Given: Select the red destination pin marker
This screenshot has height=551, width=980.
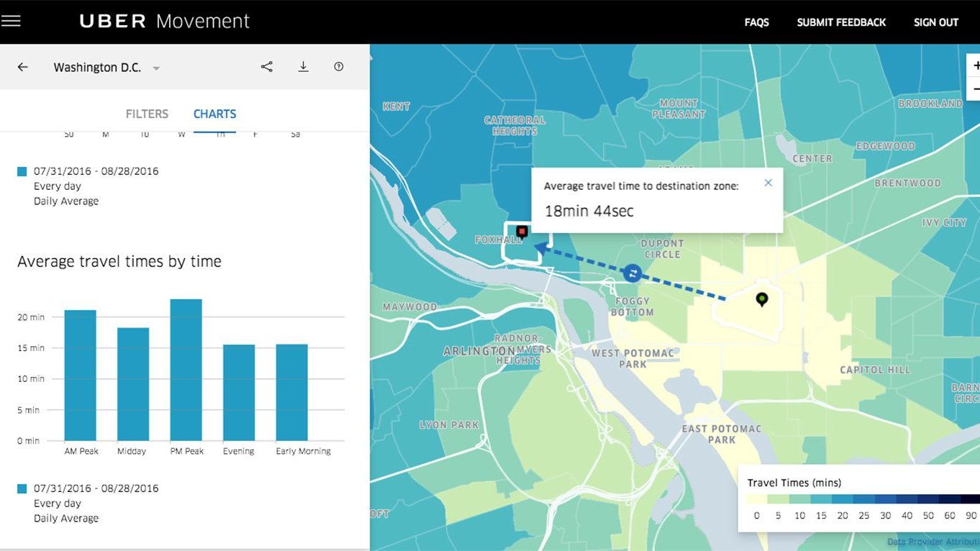Looking at the screenshot, I should pyautogui.click(x=522, y=232).
